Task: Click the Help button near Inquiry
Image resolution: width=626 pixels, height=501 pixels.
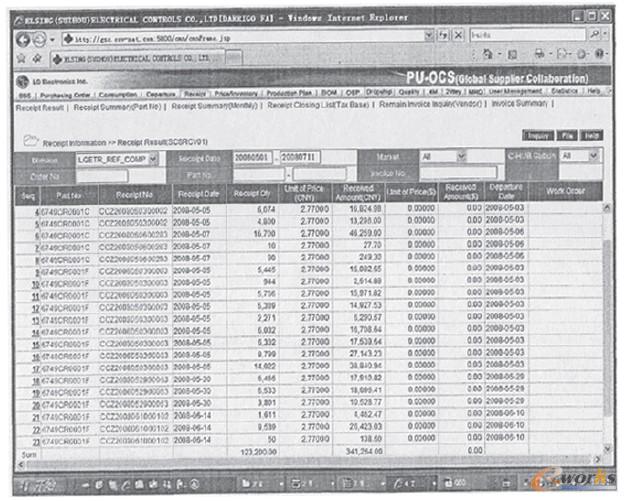Action: click(x=593, y=134)
